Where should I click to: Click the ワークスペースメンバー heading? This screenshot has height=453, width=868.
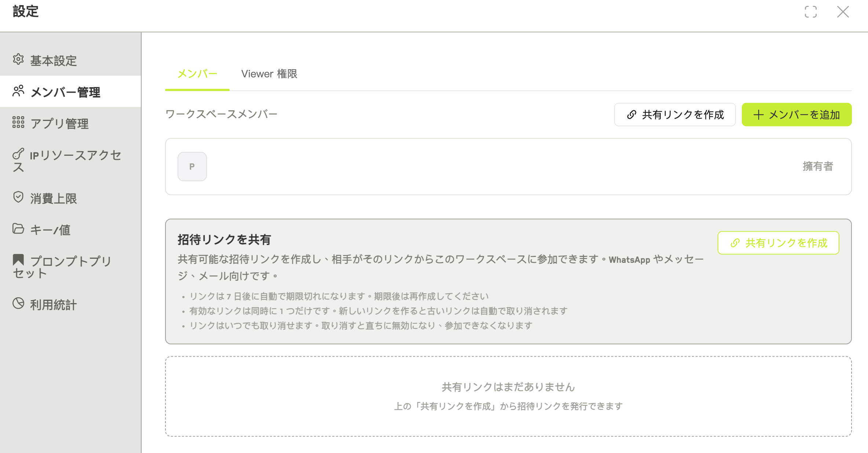click(x=222, y=114)
